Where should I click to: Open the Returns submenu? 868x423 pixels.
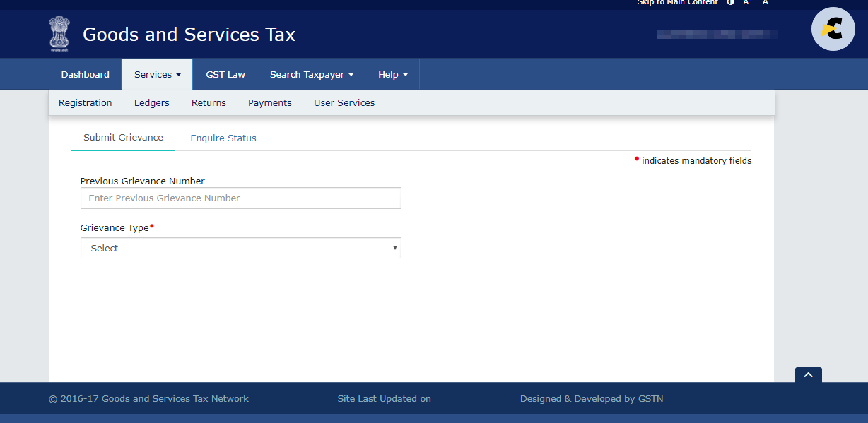click(209, 103)
